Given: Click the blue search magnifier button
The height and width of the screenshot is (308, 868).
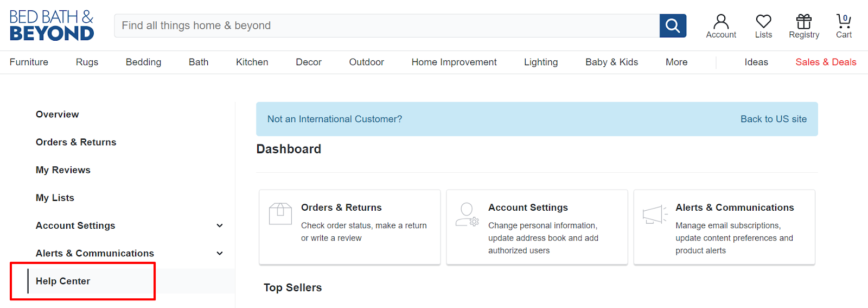Looking at the screenshot, I should [673, 26].
